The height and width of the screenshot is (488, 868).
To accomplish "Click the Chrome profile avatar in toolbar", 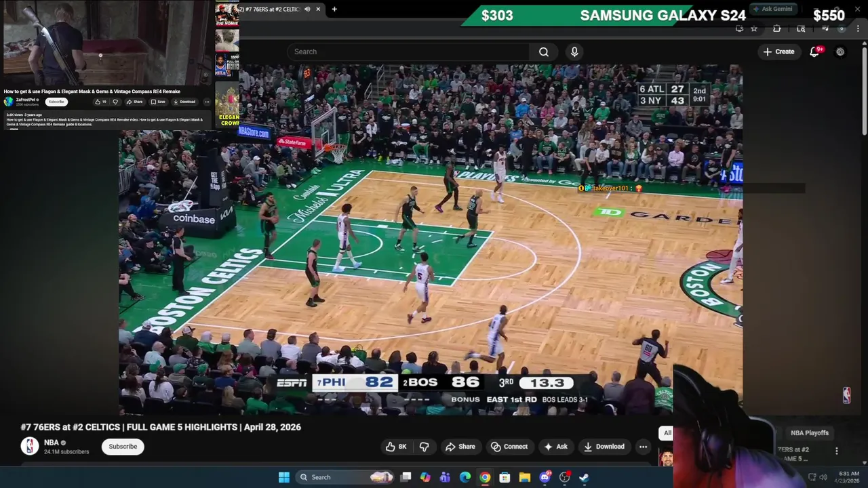I will tap(843, 28).
